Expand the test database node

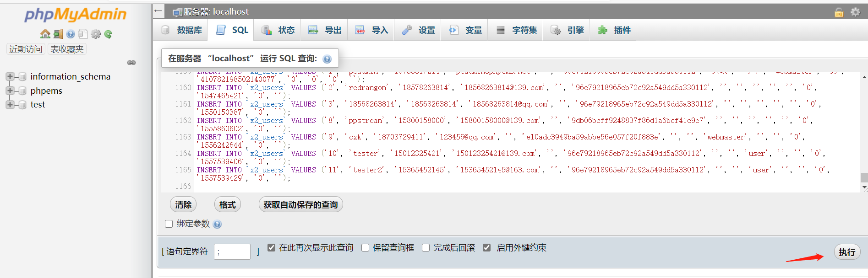10,105
